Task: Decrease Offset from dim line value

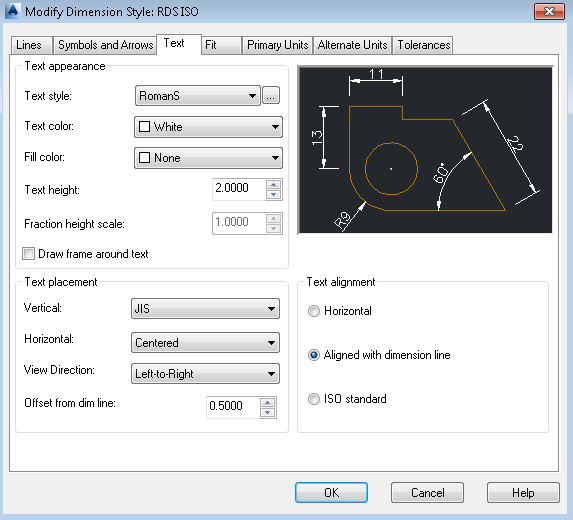Action: click(x=267, y=413)
